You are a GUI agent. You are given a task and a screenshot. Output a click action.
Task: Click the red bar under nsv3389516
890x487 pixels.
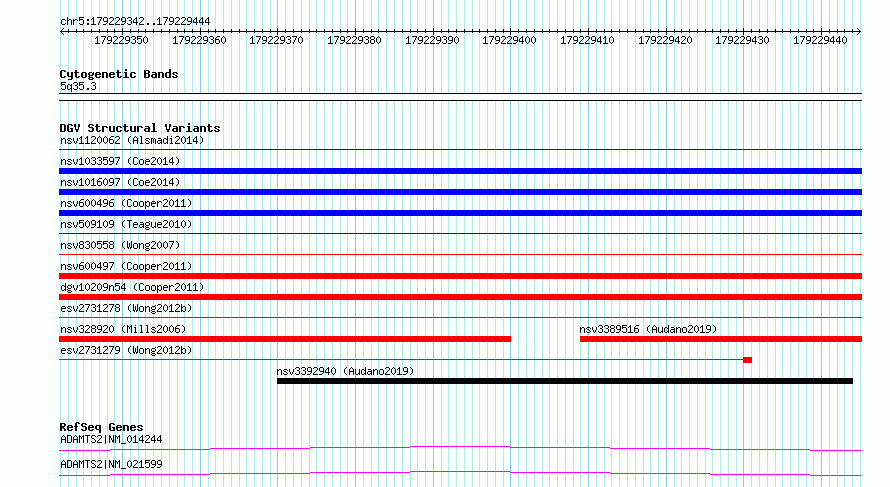coord(721,339)
